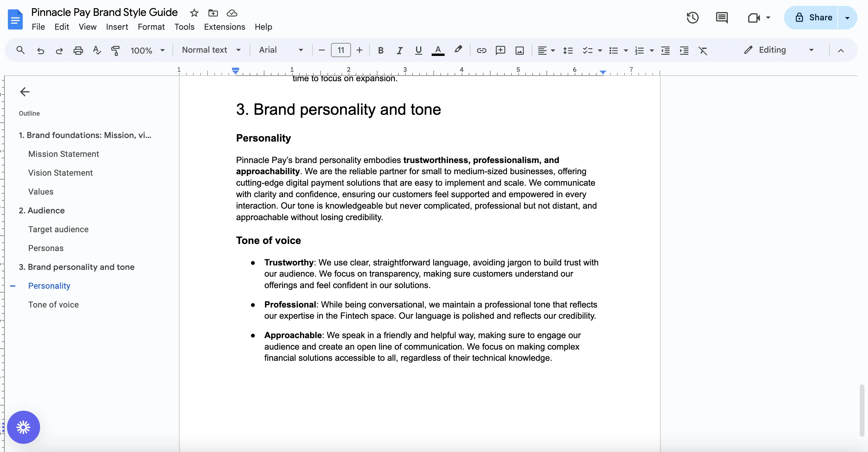
Task: Click the insert image icon
Action: [519, 51]
